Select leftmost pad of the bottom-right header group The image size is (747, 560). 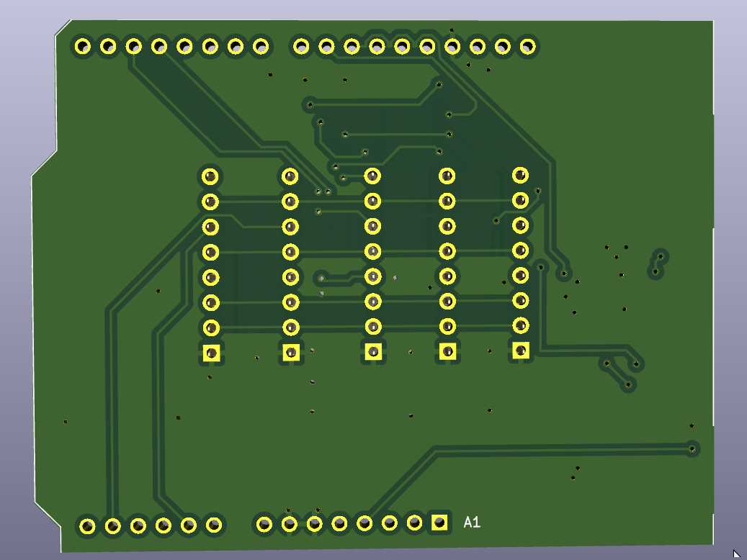pos(264,524)
